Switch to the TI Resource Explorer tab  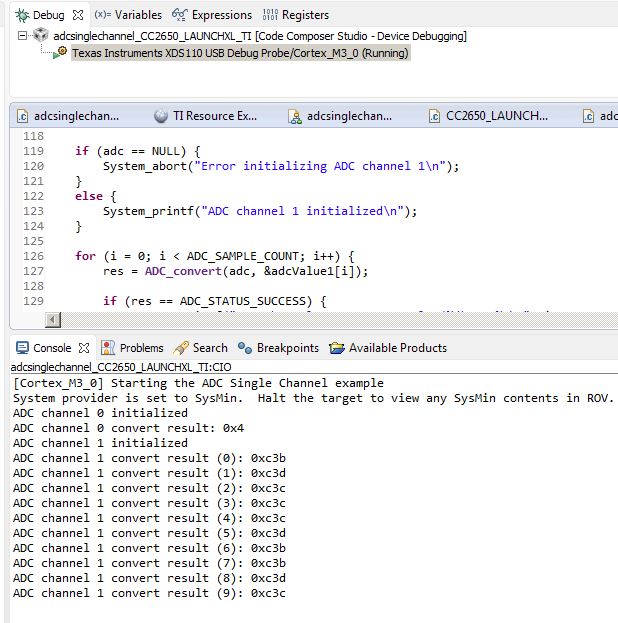click(205, 116)
